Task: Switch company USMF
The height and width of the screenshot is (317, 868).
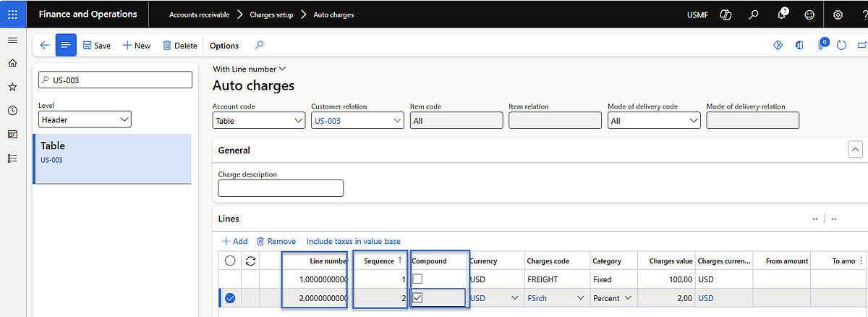Action: 698,14
